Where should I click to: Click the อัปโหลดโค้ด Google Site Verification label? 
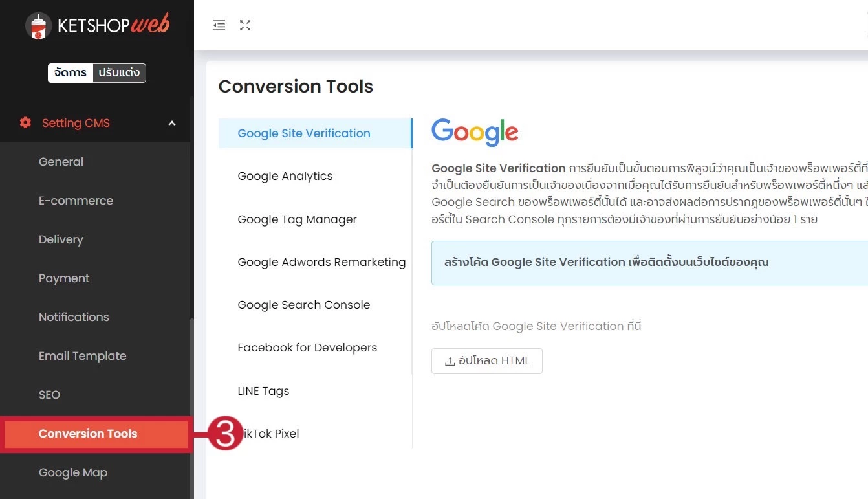pos(536,326)
